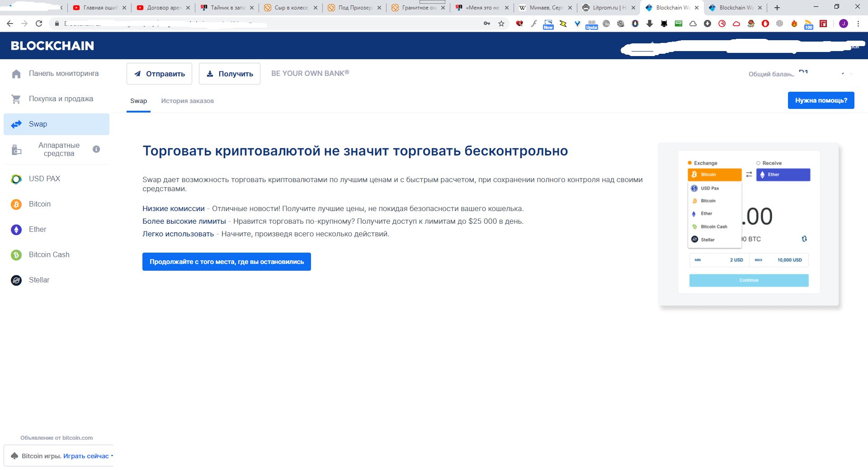
Task: Open the Chrome three-dot menu
Action: click(858, 23)
